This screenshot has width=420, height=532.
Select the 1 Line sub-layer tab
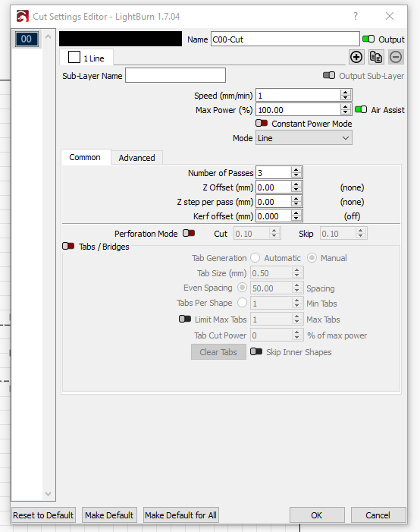(x=86, y=58)
